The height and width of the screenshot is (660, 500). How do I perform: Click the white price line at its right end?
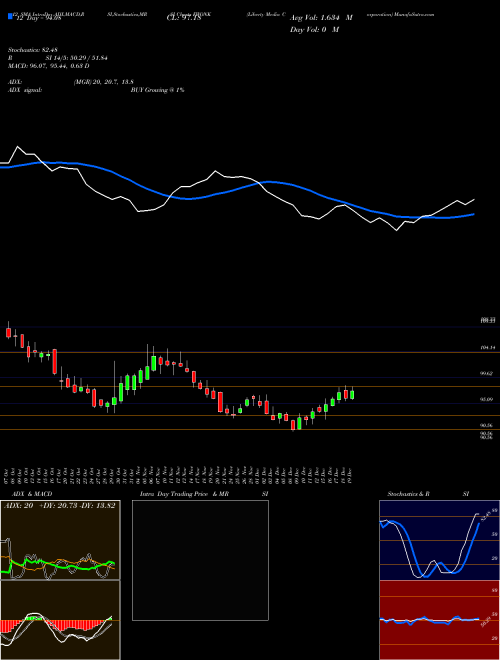pos(473,200)
